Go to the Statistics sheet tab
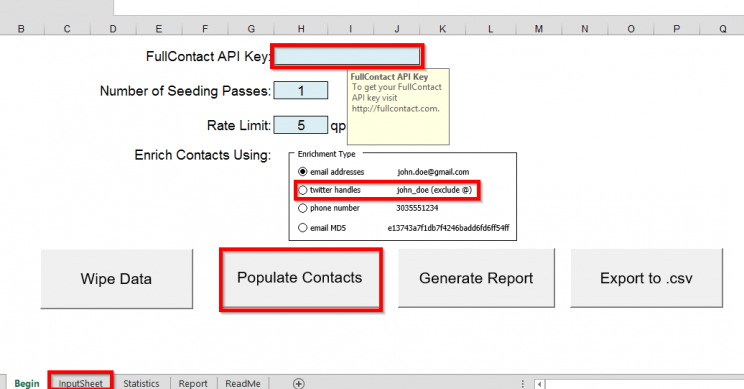This screenshot has height=389, width=744. click(x=141, y=383)
